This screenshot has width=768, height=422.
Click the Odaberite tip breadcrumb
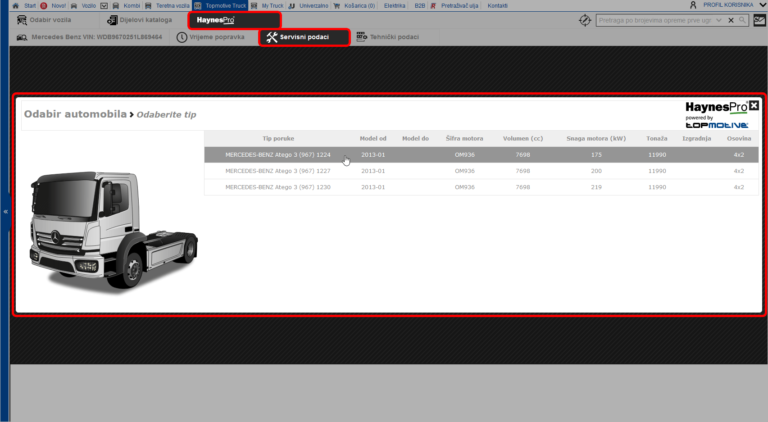[x=166, y=115]
